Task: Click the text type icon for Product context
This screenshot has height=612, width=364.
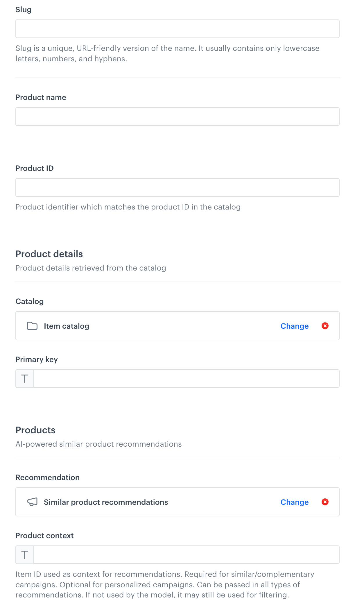Action: pyautogui.click(x=25, y=555)
